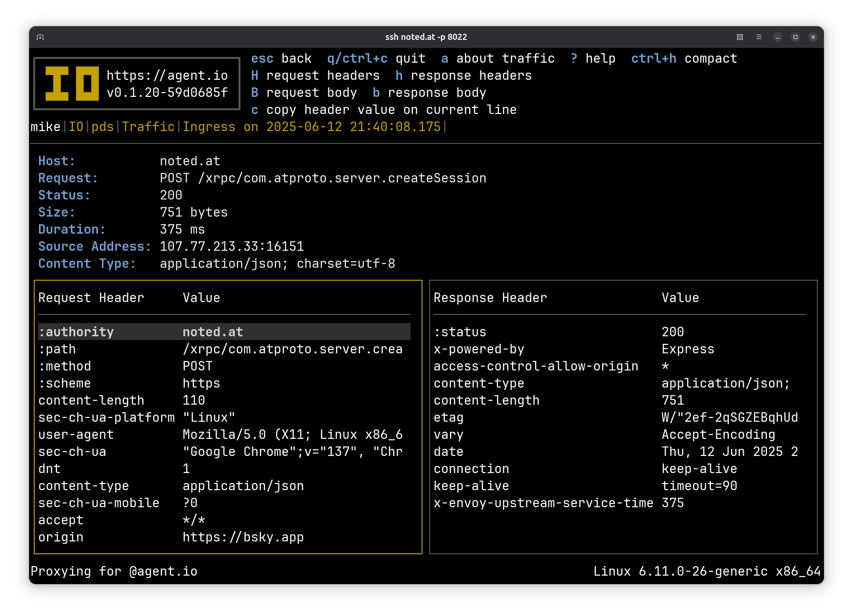This screenshot has width=853, height=616.
Task: Click the version v0.1.20-59d0685f text
Action: 167,93
